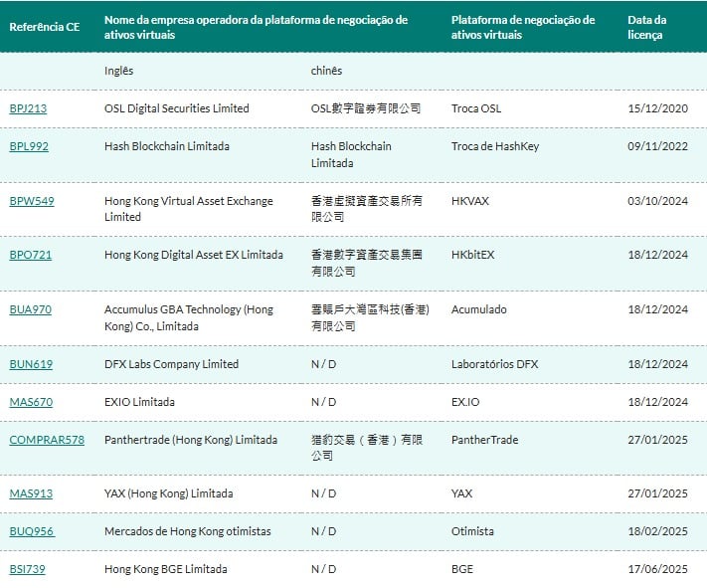The height and width of the screenshot is (588, 707).
Task: Select 'Hash Blockchain Limitada' English name cell
Action: click(166, 146)
